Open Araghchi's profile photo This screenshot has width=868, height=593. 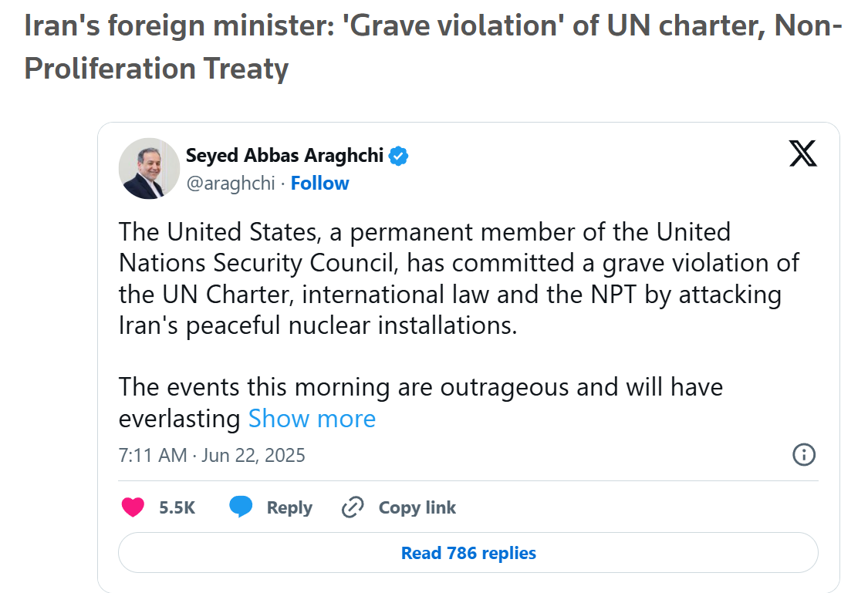point(149,168)
